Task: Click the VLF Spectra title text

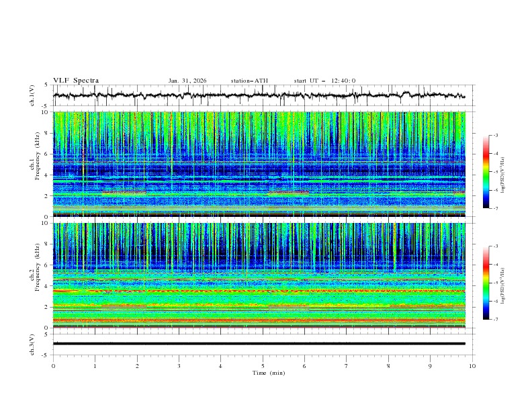Action: pyautogui.click(x=76, y=81)
